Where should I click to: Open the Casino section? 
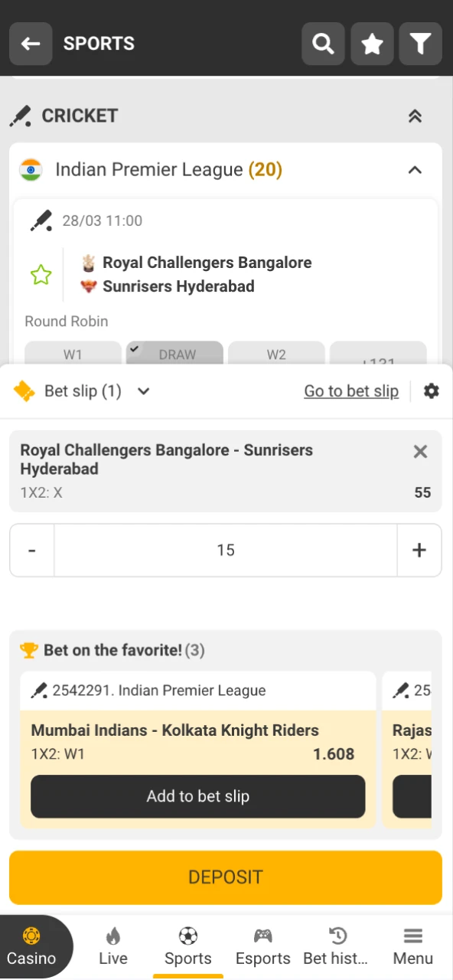[31, 946]
